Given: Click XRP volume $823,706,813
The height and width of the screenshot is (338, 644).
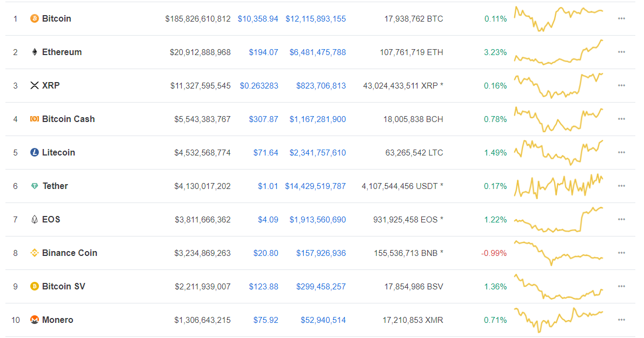Looking at the screenshot, I should click(321, 86).
